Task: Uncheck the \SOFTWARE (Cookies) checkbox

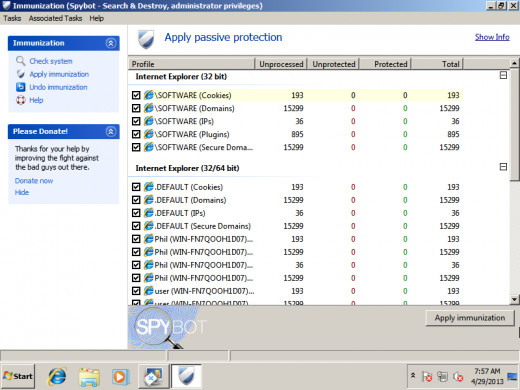Action: click(x=136, y=95)
